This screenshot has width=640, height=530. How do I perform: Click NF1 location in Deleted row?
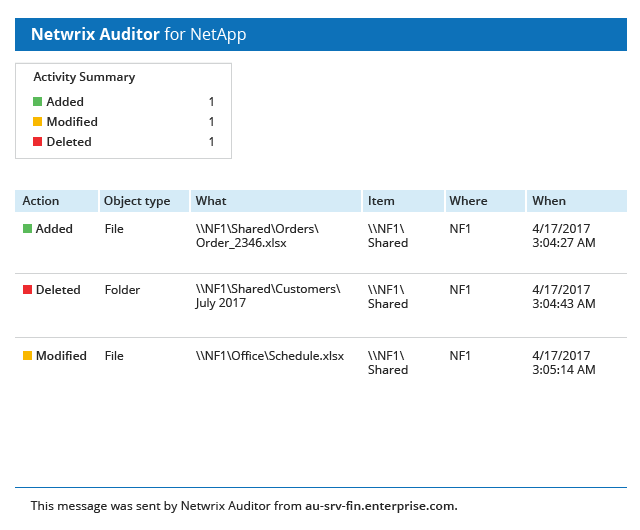[460, 289]
